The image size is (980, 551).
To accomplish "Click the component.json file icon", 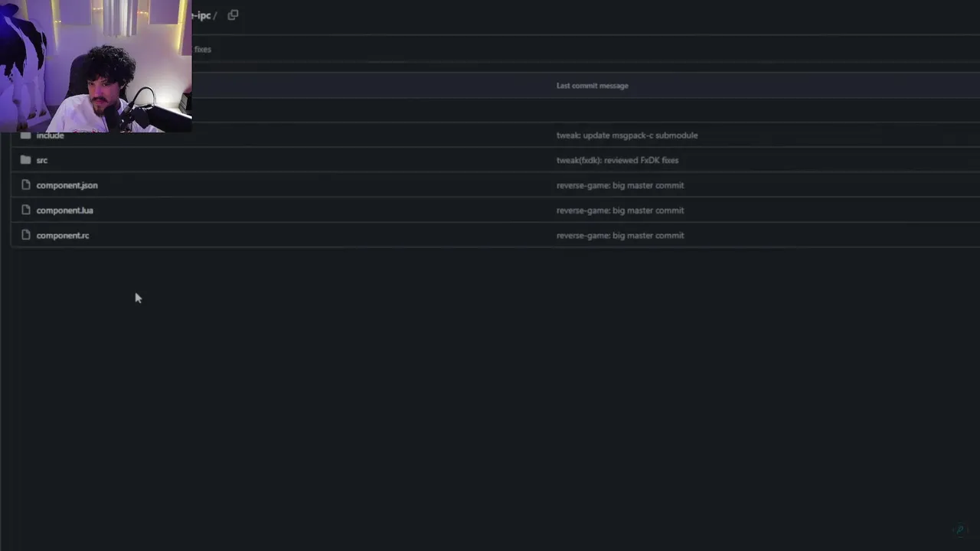I will tap(25, 185).
